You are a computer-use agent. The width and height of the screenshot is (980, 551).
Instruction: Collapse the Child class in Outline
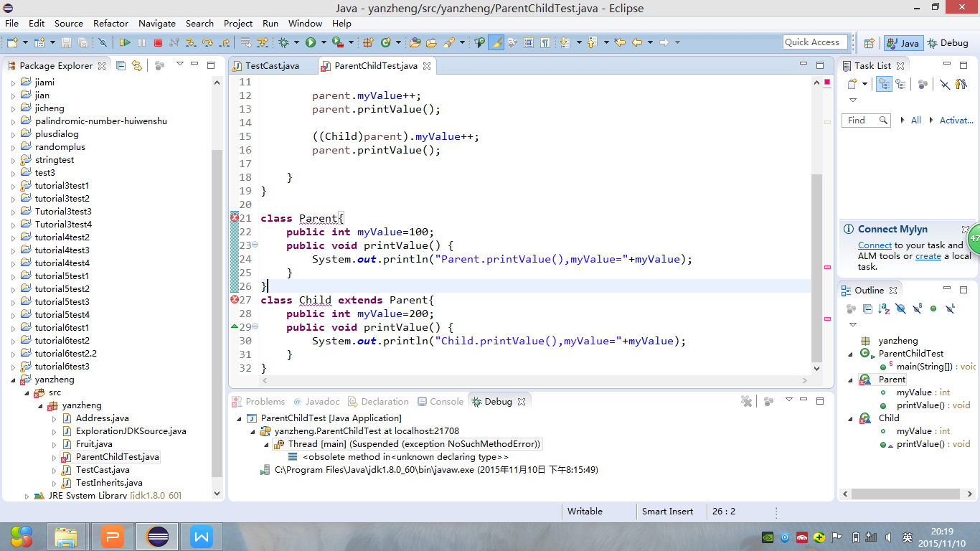[851, 418]
